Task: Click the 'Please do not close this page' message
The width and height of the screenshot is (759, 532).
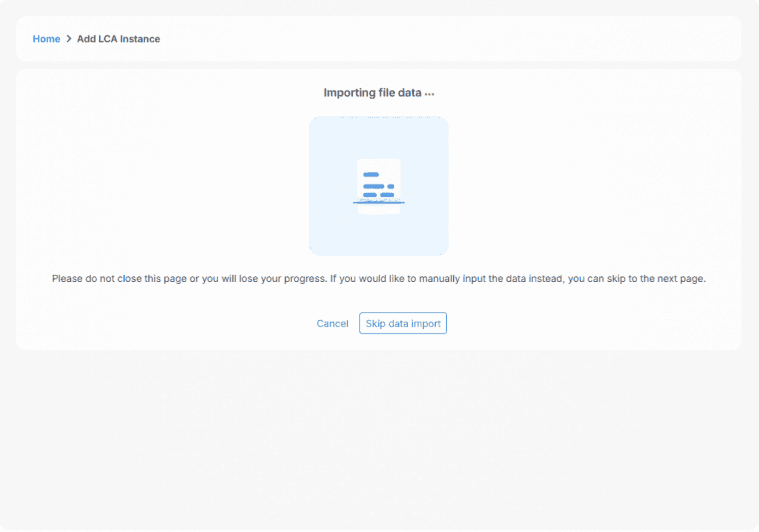Action: coord(379,278)
